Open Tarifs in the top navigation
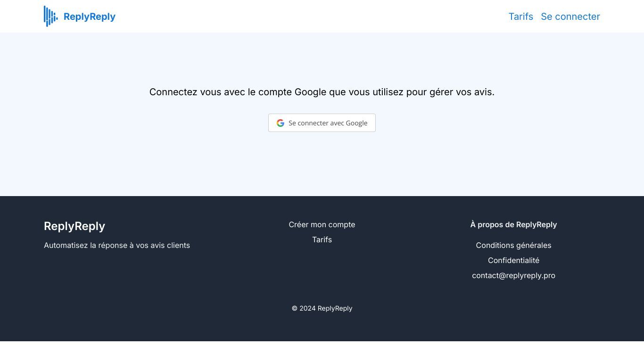644x362 pixels. point(520,16)
